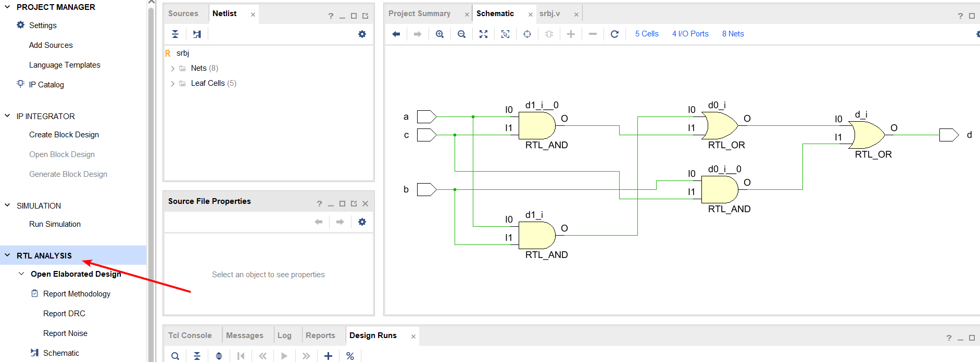Collapse the Open Elaborated Design group

(21, 274)
